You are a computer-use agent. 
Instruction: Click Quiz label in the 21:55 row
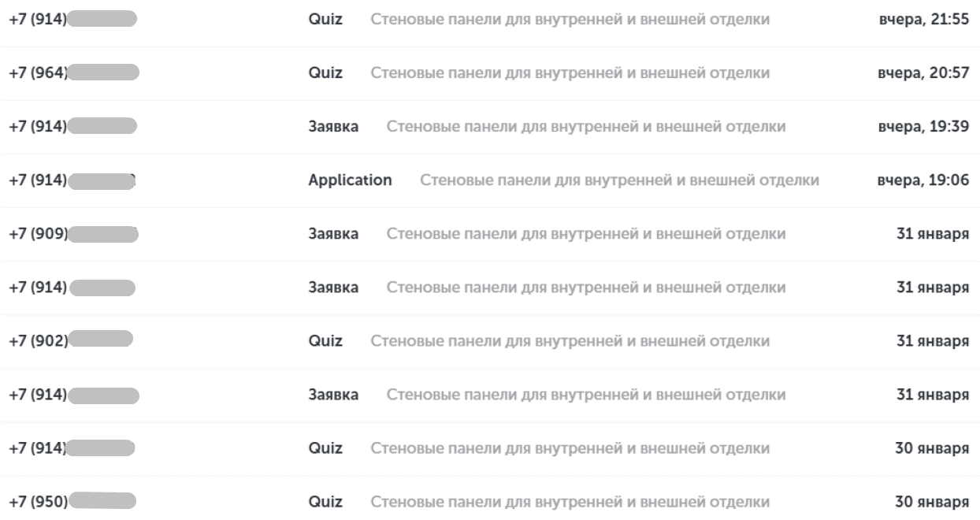point(325,20)
